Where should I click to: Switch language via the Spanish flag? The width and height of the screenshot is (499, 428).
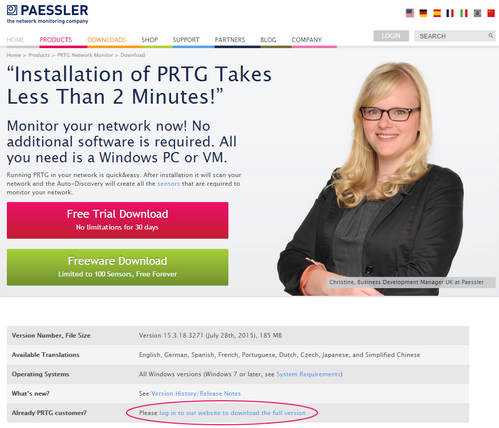437,13
